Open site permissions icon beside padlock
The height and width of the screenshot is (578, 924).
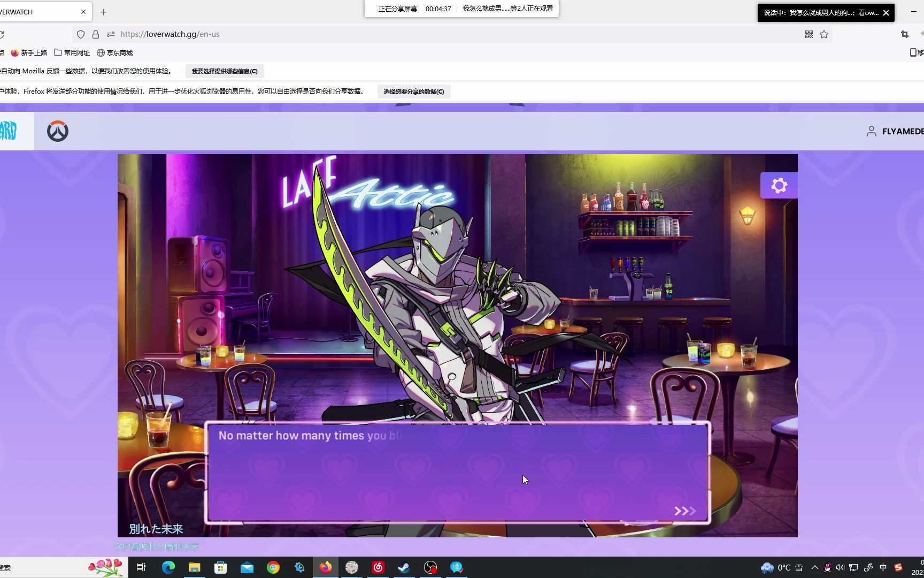click(111, 34)
